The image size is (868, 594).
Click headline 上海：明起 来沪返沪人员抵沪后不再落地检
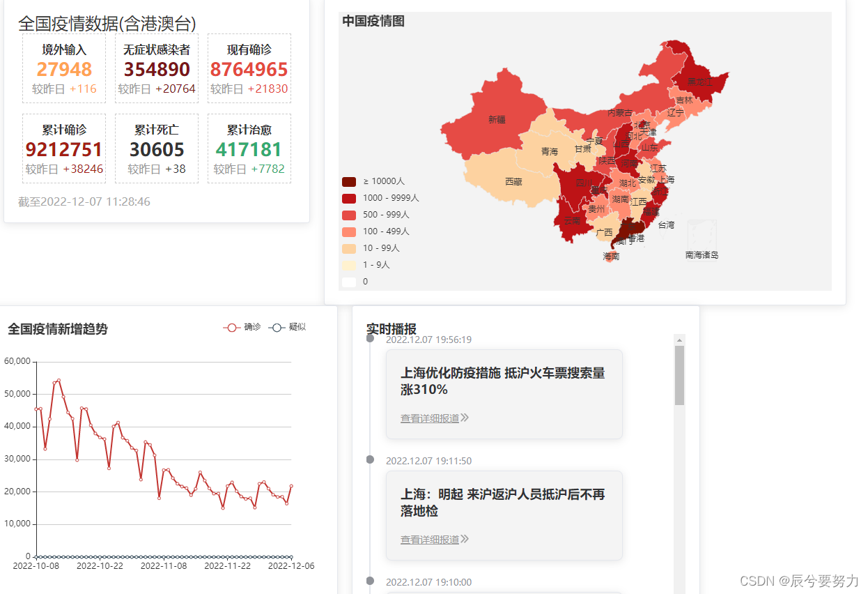pyautogui.click(x=503, y=503)
